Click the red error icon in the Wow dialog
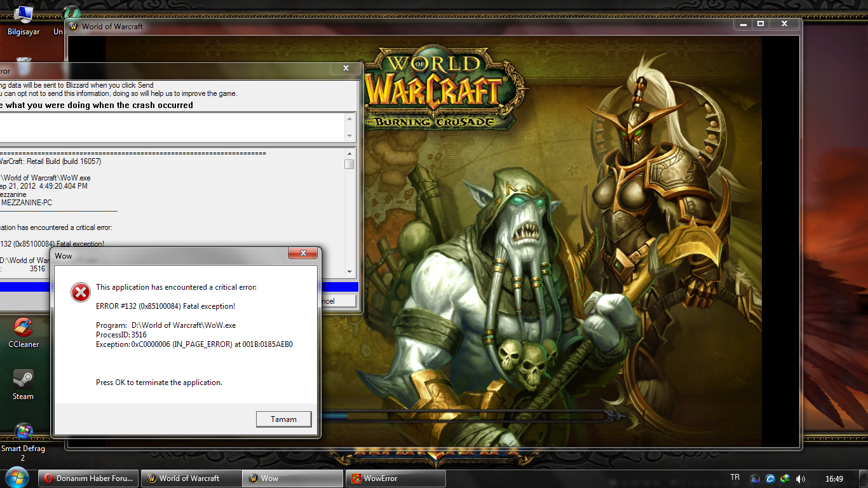868x488 pixels. click(x=81, y=292)
